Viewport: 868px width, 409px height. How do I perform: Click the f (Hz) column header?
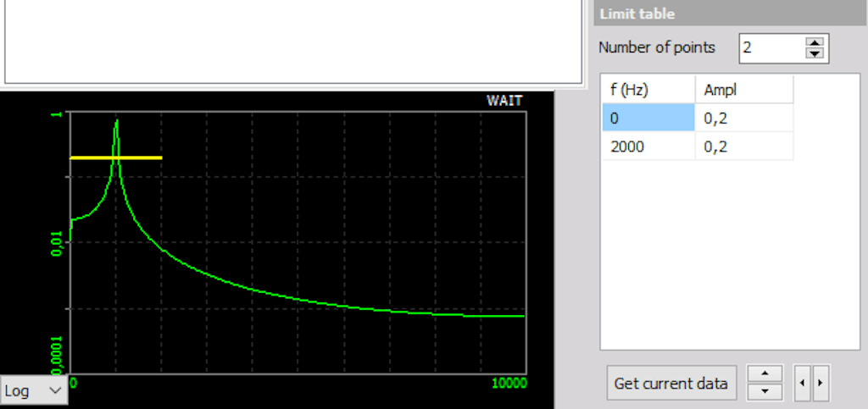[648, 90]
